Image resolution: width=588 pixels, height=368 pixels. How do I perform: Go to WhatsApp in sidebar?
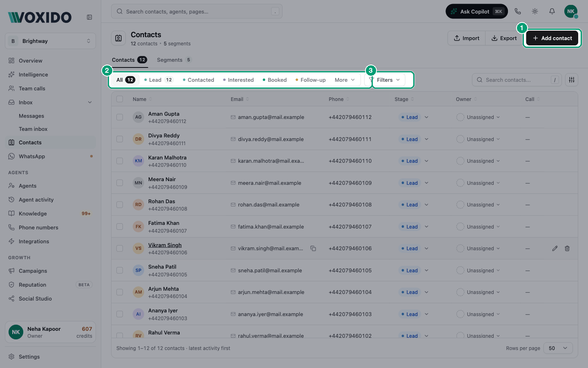pyautogui.click(x=51, y=156)
